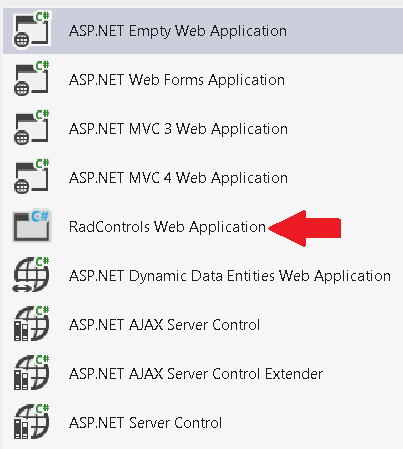Pick 'ASP.NET MVC 3 Web Application' label
403x449 pixels.
click(178, 129)
